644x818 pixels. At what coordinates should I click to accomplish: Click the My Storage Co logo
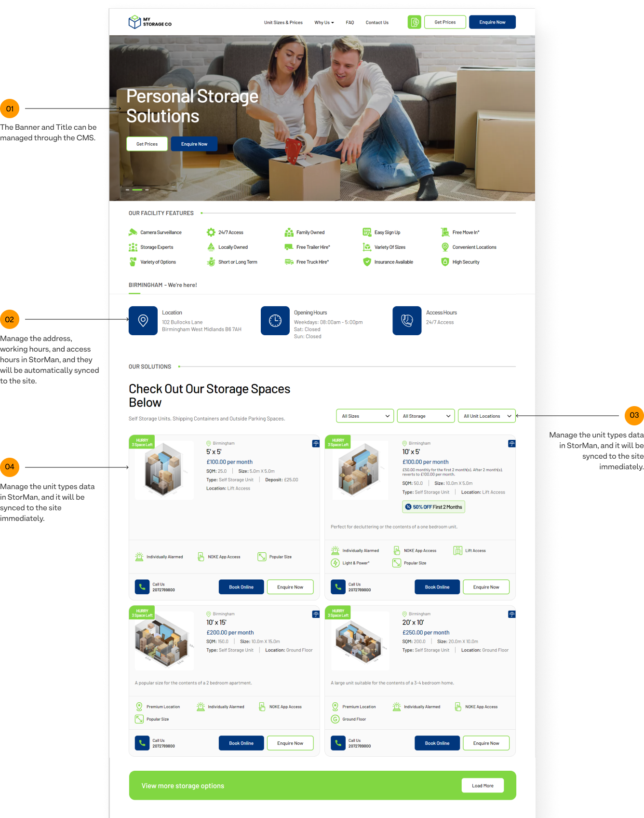[150, 22]
